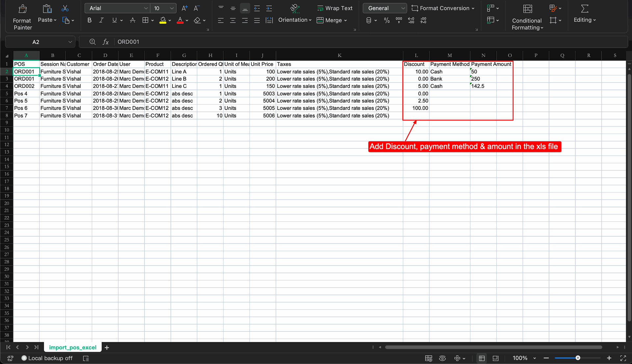The image size is (632, 364).
Task: Click the center align icon
Action: (x=233, y=20)
